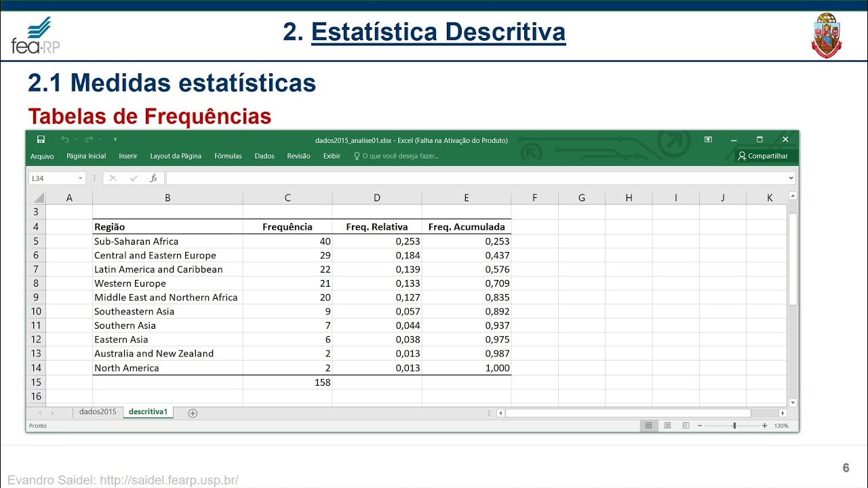Select column E header
Screen dimensions: 868x488
coord(467,198)
